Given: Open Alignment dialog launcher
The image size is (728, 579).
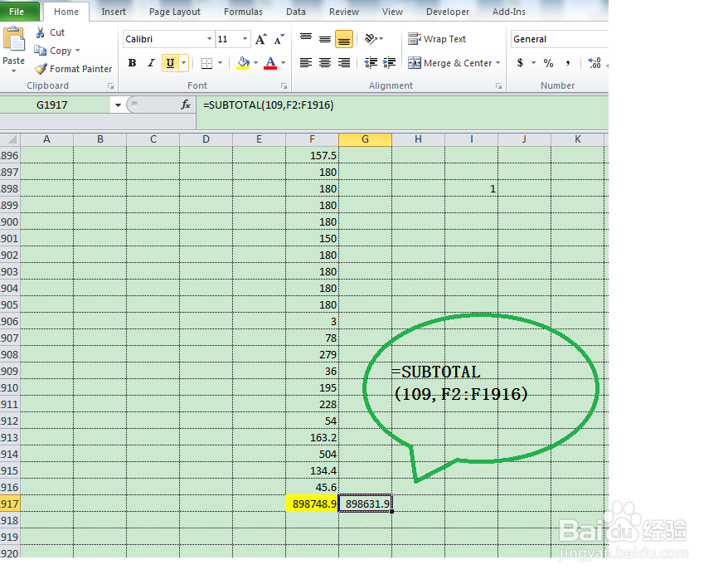Looking at the screenshot, I should pos(498,86).
